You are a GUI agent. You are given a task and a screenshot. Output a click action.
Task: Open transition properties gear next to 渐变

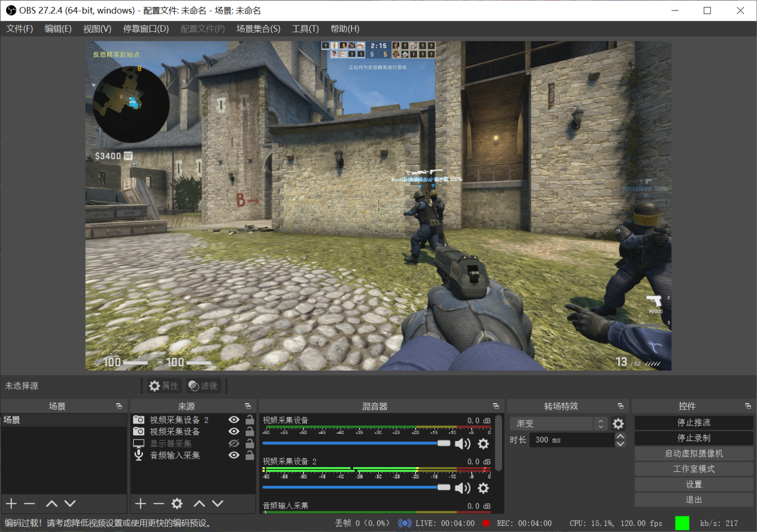click(x=618, y=423)
